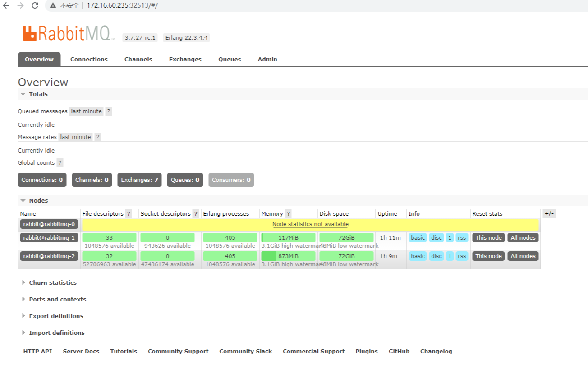Expand Churn statistics section
The height and width of the screenshot is (371, 588).
click(x=53, y=283)
